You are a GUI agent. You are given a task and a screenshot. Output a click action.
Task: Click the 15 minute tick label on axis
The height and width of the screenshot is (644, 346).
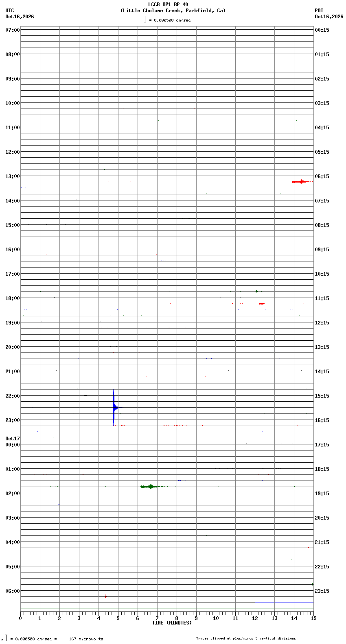click(x=313, y=619)
